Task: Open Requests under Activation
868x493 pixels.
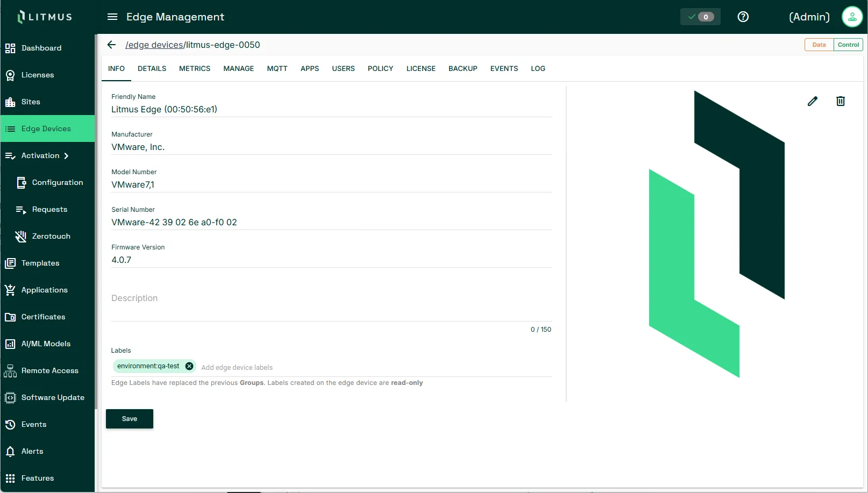Action: click(x=47, y=209)
